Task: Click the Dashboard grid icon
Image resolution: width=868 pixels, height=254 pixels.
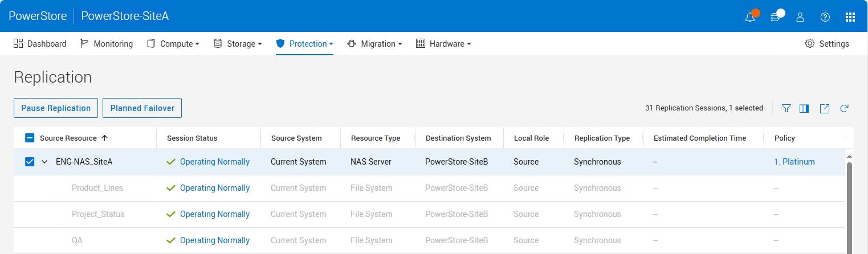Action: [x=18, y=44]
